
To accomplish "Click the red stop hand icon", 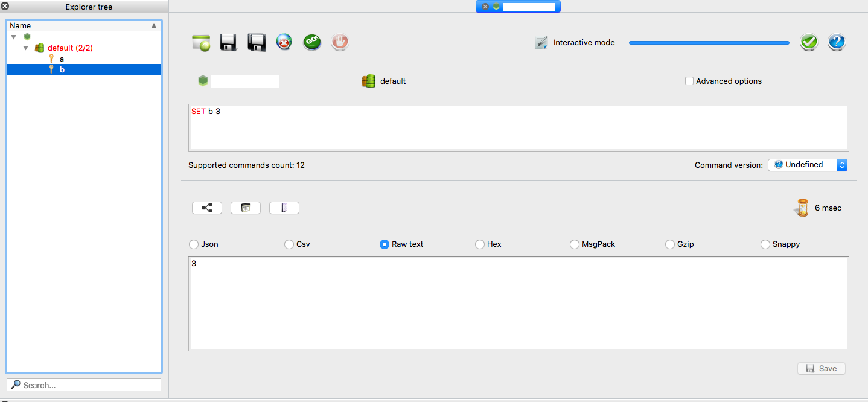I will click(x=340, y=42).
